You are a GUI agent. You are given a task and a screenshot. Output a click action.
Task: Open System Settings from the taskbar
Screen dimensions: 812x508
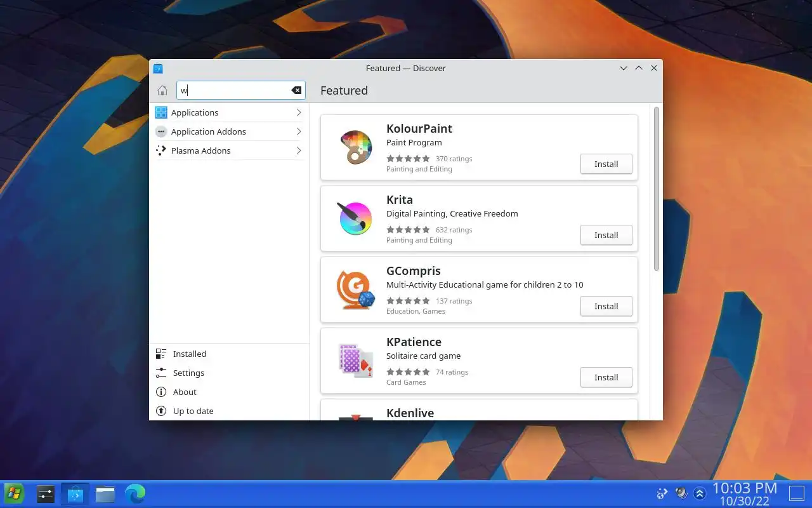(x=46, y=493)
